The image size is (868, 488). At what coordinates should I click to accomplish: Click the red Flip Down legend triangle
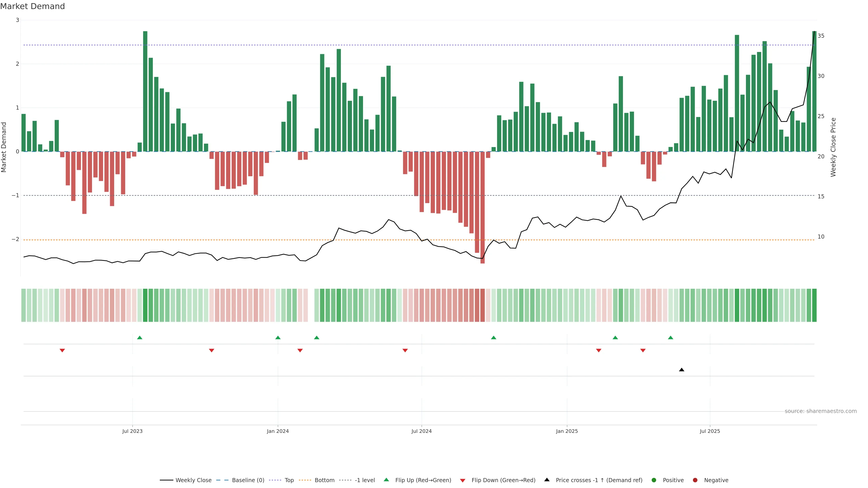click(x=463, y=481)
